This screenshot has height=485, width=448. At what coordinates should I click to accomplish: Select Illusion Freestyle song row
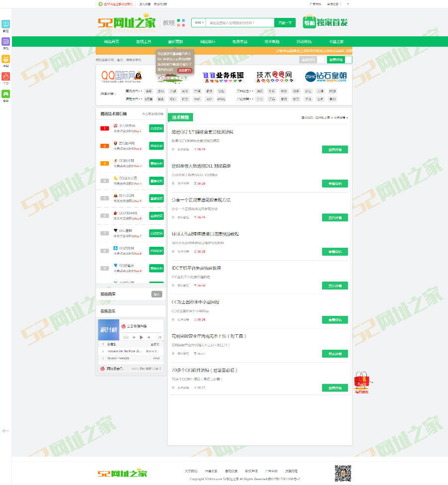pyautogui.click(x=130, y=358)
